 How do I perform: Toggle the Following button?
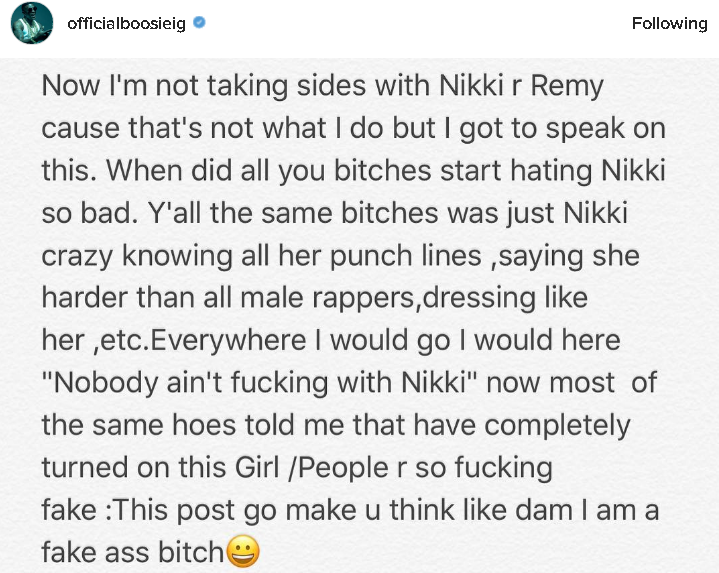point(668,23)
